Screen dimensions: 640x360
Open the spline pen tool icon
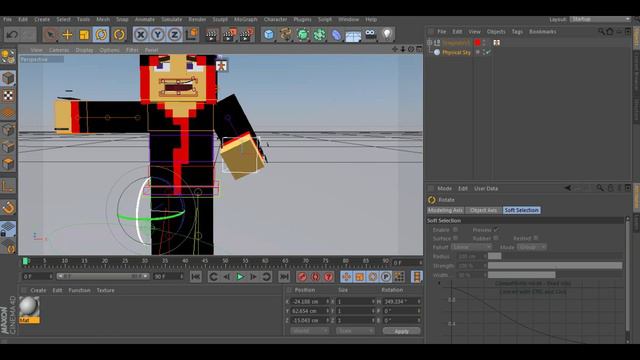coord(285,35)
